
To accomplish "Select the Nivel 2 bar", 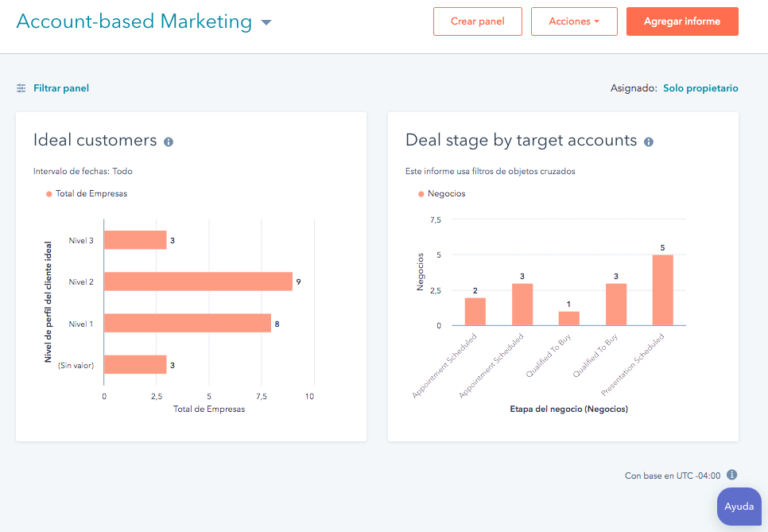I will (199, 282).
